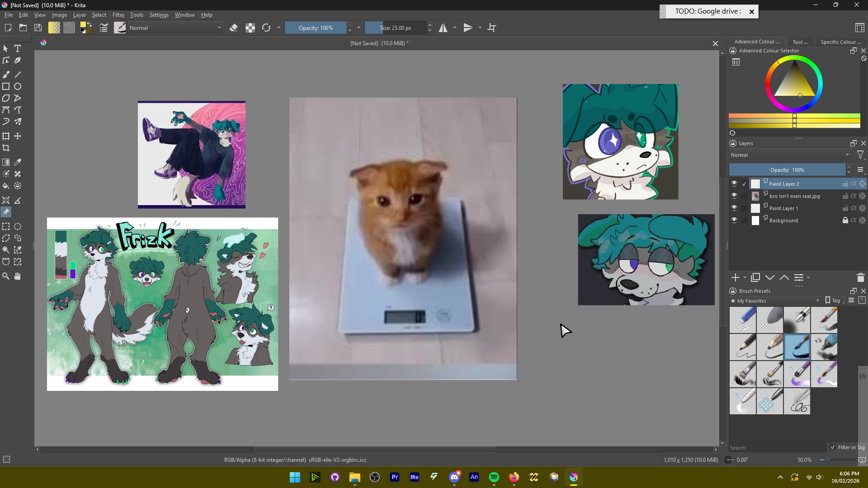868x488 pixels.
Task: Switch to the Specific Colour tab
Action: [840, 42]
